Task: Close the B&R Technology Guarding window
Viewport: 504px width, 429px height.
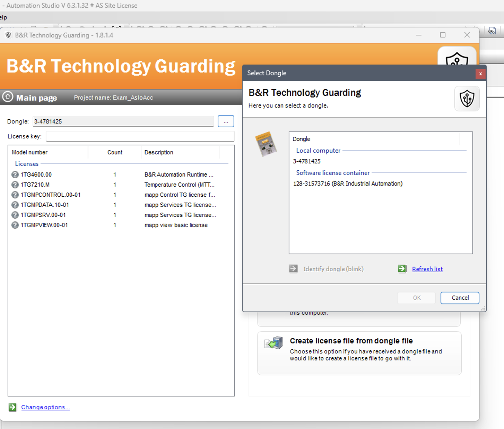Action: 467,35
